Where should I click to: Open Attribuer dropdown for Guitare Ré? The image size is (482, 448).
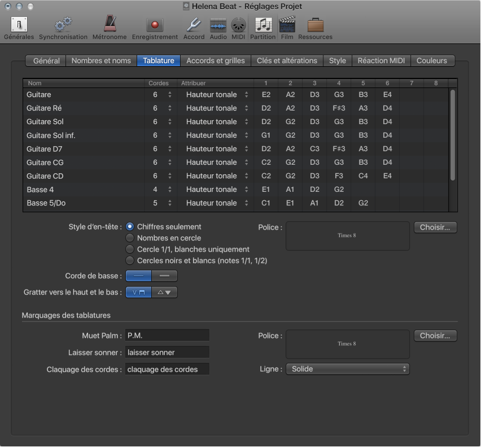coord(216,108)
